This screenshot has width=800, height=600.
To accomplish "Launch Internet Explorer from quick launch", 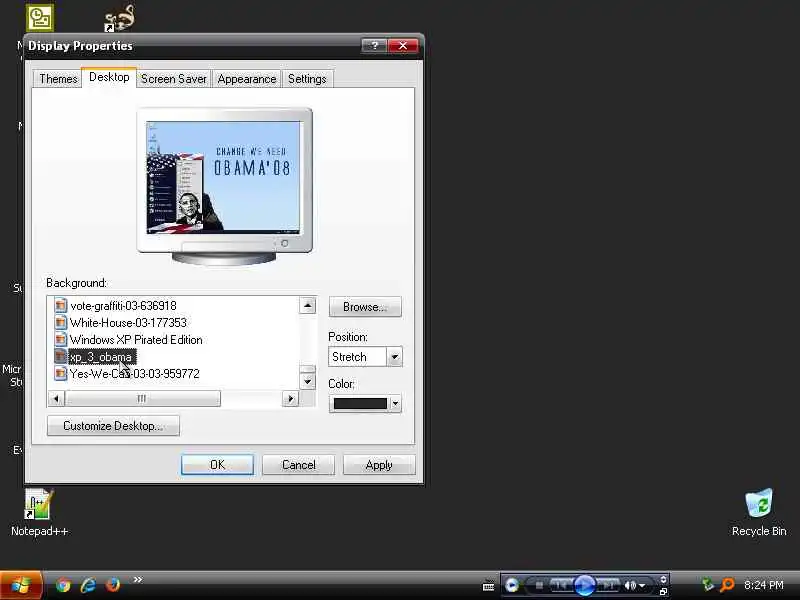I will tap(88, 584).
